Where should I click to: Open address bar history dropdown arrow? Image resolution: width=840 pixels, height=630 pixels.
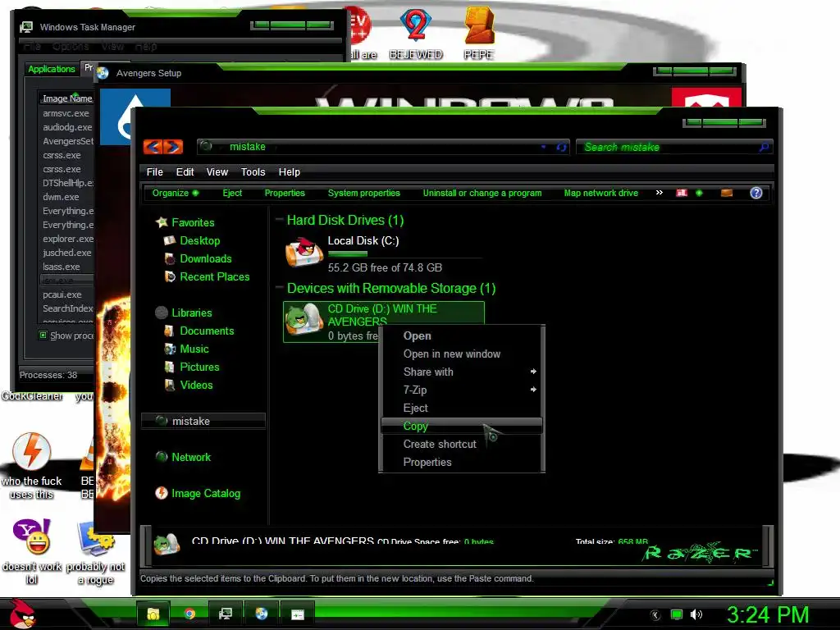click(543, 147)
